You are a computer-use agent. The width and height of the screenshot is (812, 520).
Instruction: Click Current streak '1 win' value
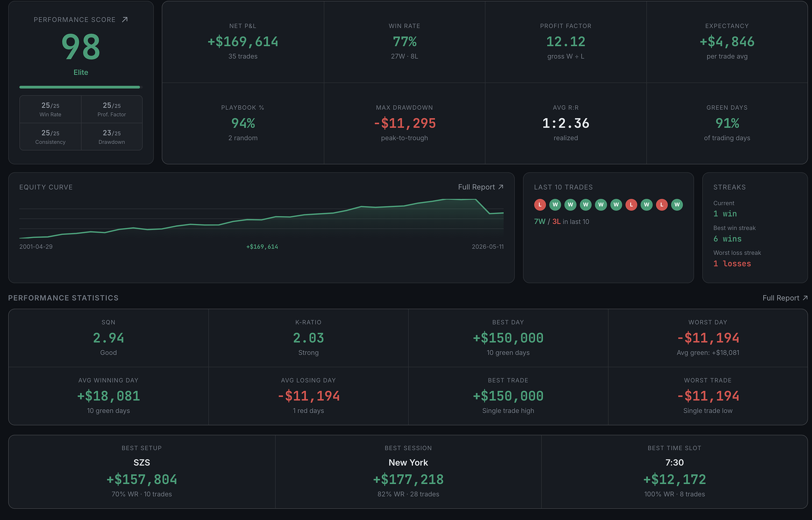coord(725,213)
